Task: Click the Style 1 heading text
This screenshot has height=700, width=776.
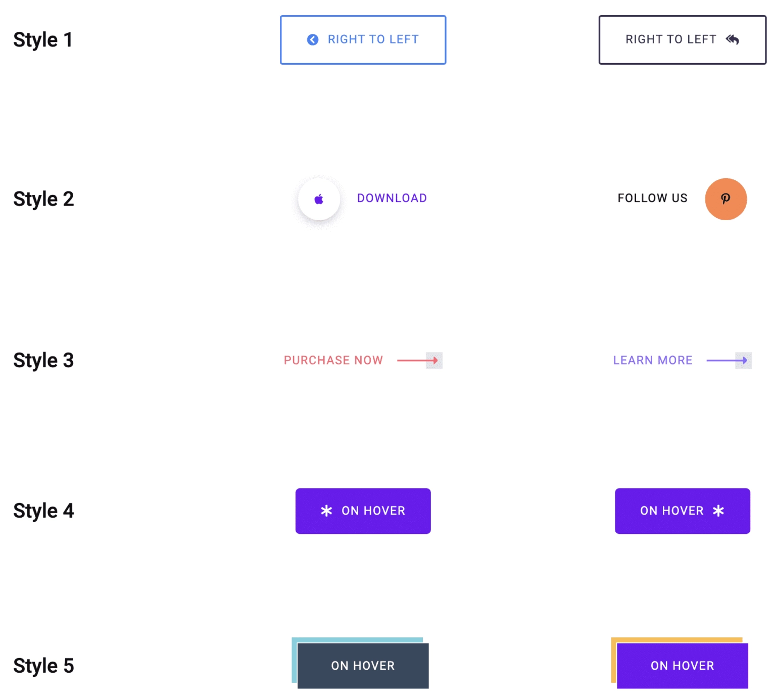Action: click(43, 39)
